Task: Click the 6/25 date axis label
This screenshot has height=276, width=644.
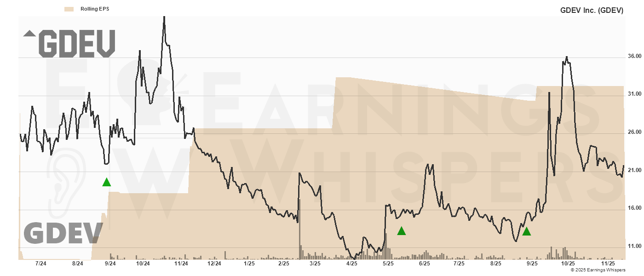Action: pos(424,264)
